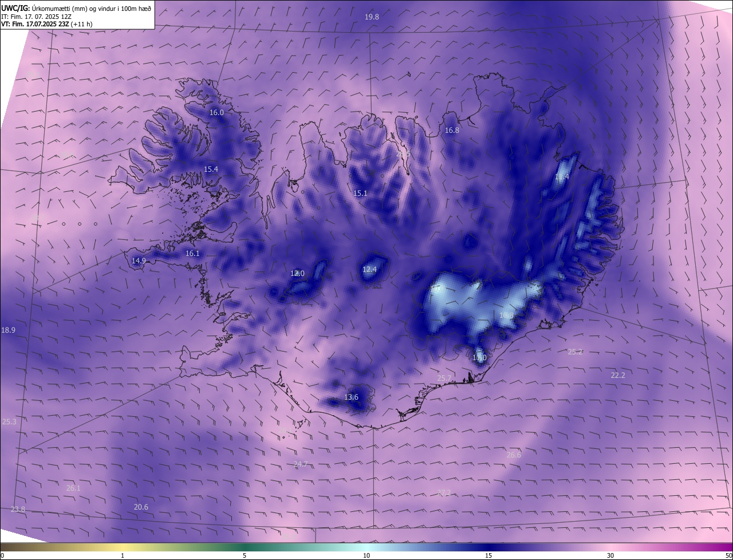
Task: Click the 16.8 map value
Action: click(452, 131)
